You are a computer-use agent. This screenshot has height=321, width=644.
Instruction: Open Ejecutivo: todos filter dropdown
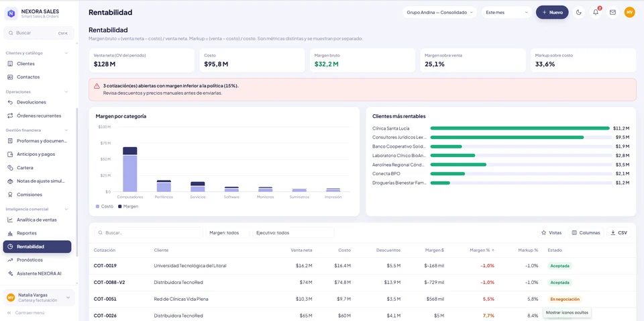pyautogui.click(x=293, y=232)
